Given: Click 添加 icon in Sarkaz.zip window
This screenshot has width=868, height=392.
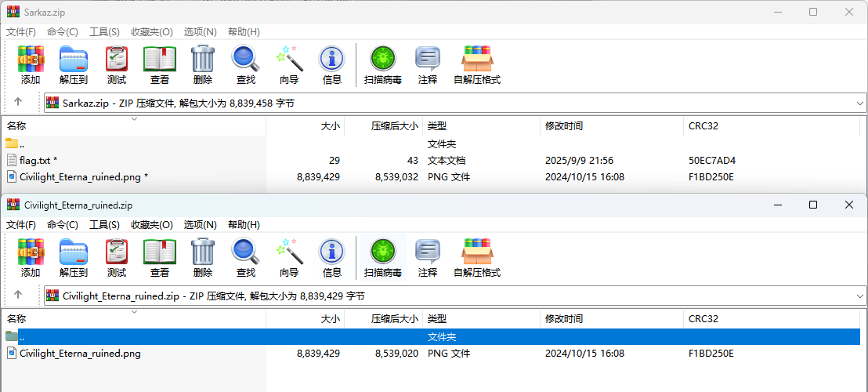Looking at the screenshot, I should tap(31, 65).
